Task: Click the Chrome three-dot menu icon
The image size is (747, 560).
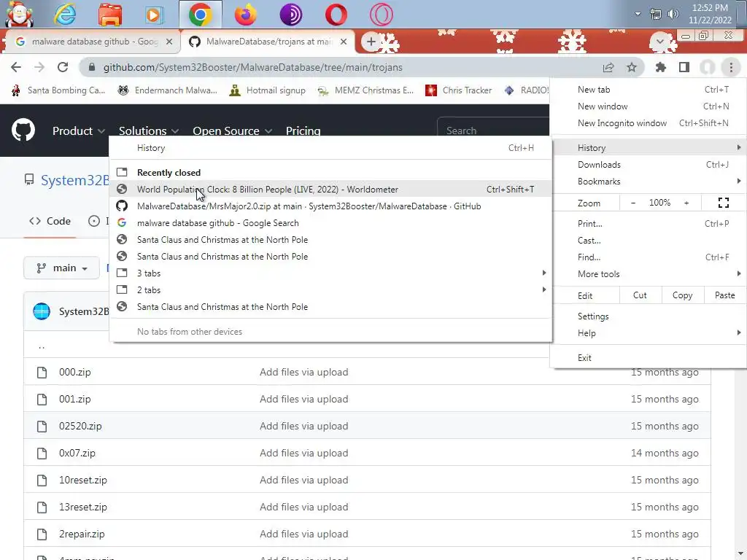Action: point(731,67)
